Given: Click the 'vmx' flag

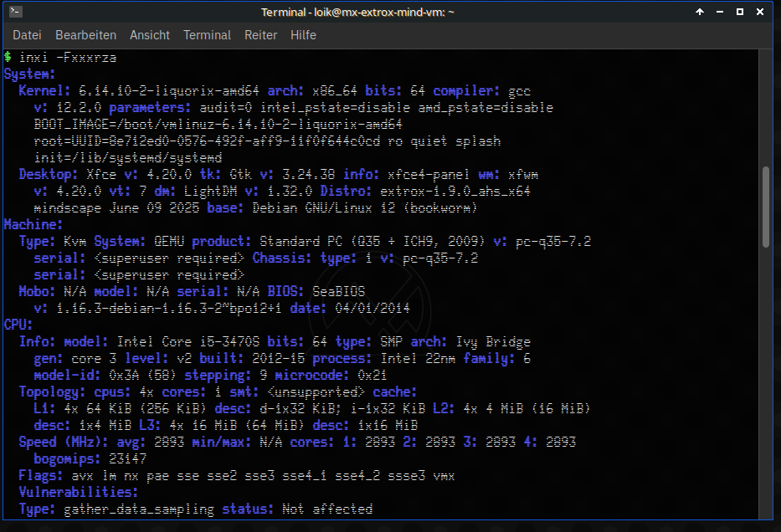Looking at the screenshot, I should (444, 476).
